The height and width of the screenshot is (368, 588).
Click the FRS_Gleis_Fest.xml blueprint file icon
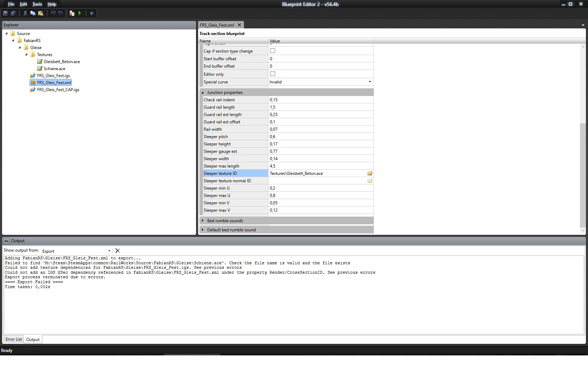(x=33, y=83)
